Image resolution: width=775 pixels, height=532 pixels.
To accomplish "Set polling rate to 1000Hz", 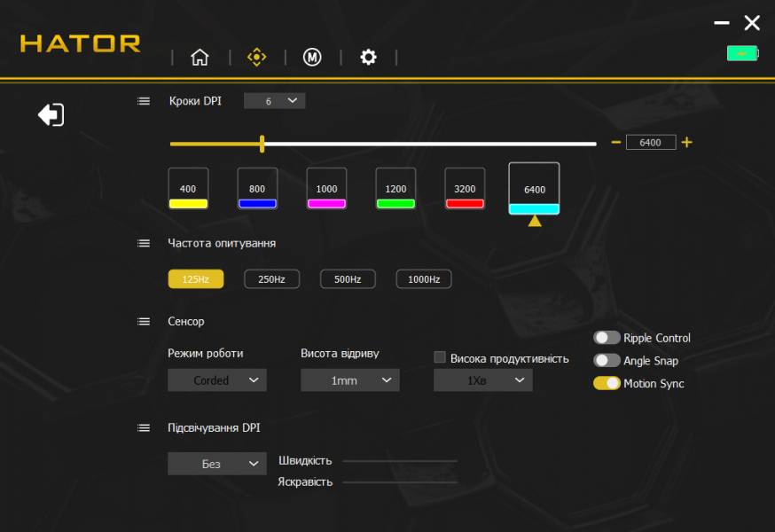I will (x=424, y=278).
